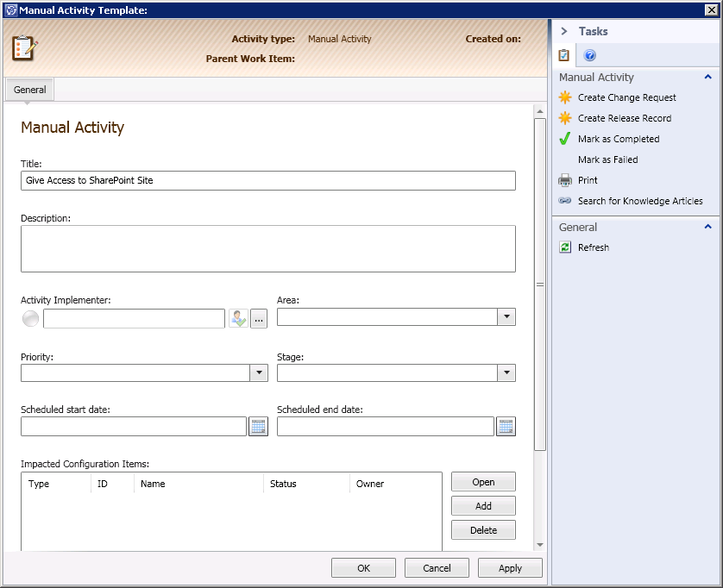This screenshot has width=723, height=588.
Task: Open the help tab with question mark
Action: pos(590,56)
